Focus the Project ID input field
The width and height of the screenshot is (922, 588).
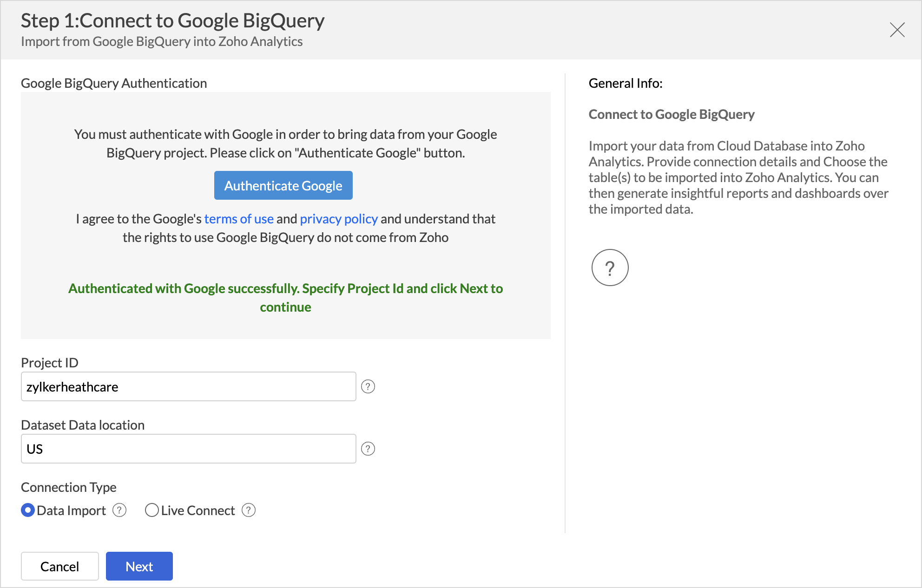point(189,386)
